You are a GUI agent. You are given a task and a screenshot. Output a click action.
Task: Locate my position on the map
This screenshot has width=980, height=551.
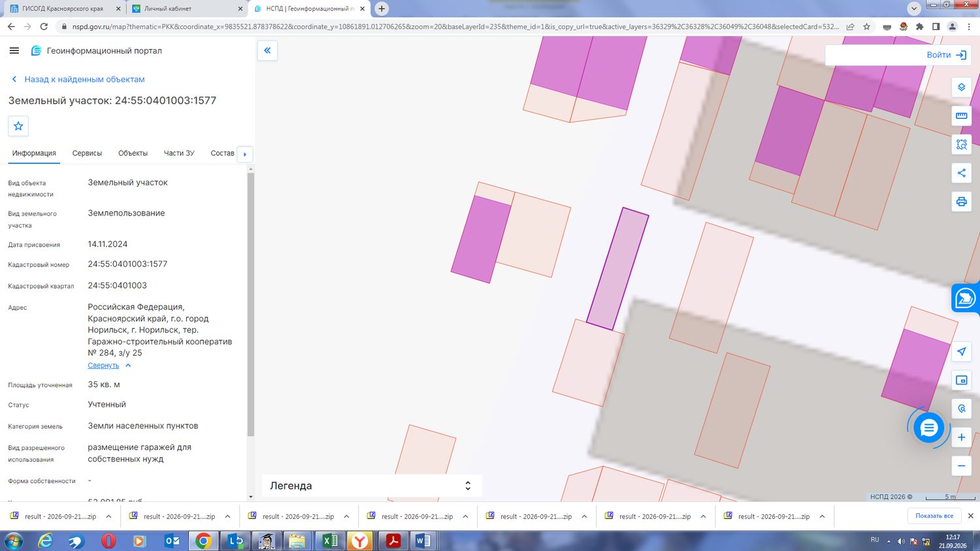(x=961, y=351)
